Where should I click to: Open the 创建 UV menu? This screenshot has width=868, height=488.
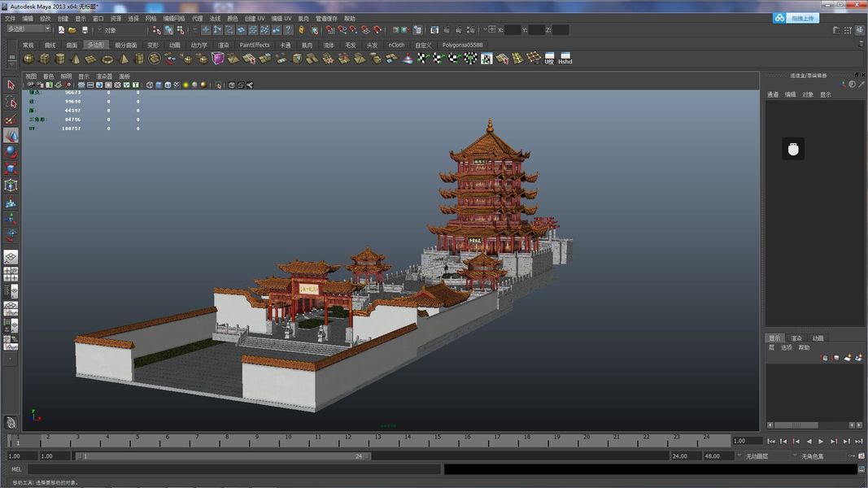(255, 18)
